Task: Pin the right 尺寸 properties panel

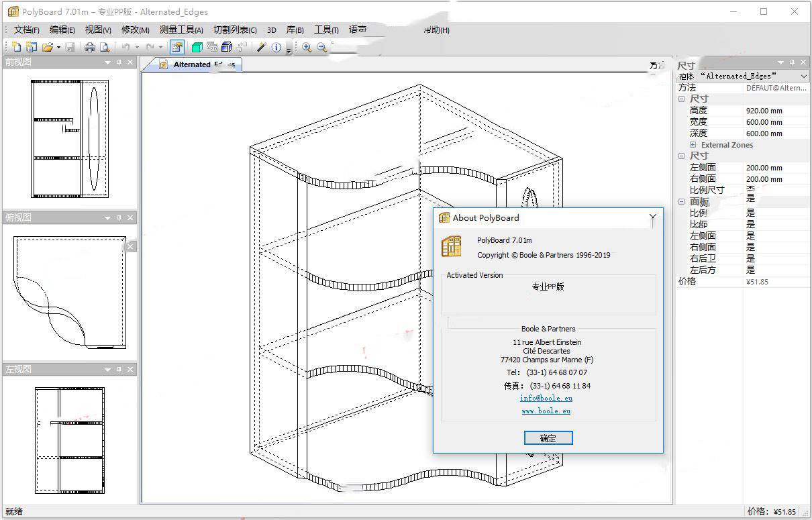Action: 793,62
